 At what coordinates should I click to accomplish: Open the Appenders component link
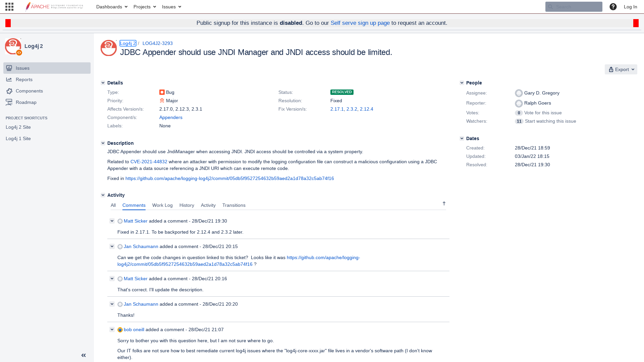171,117
